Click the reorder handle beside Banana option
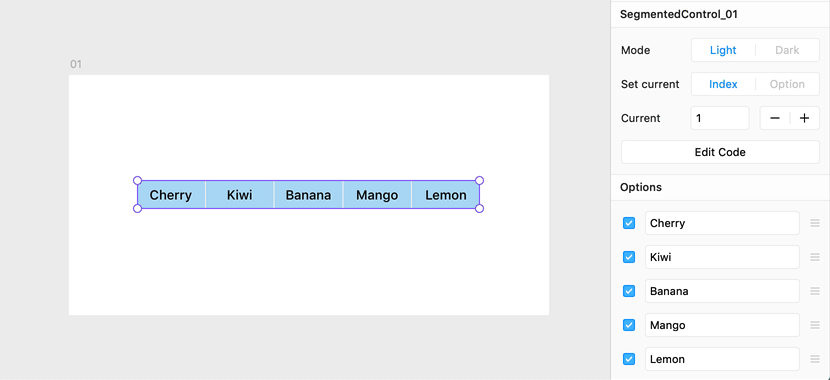 click(x=815, y=291)
